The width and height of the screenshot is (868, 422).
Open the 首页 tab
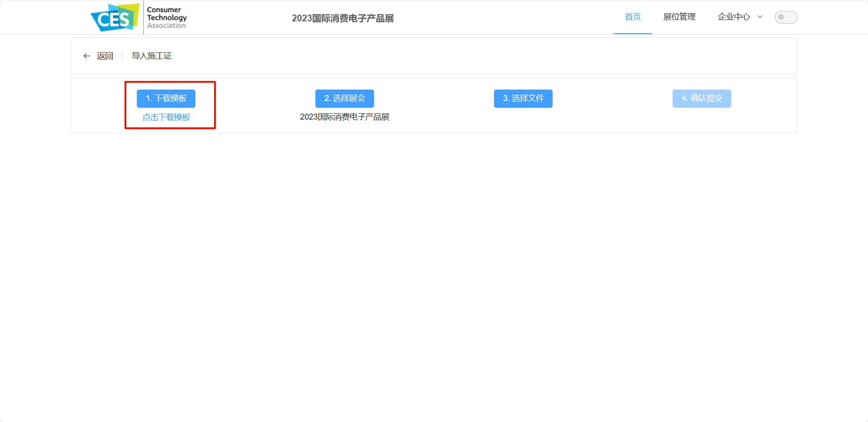[x=633, y=17]
